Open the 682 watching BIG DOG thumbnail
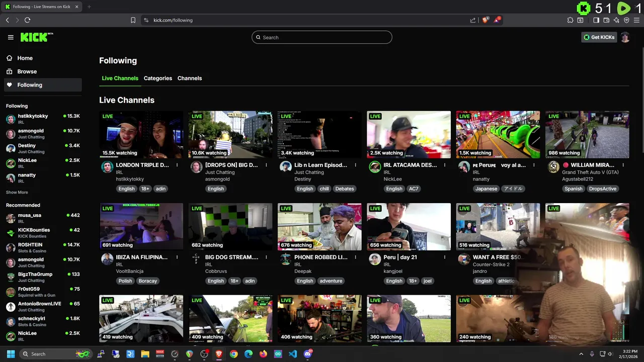The height and width of the screenshot is (362, 644). click(230, 227)
